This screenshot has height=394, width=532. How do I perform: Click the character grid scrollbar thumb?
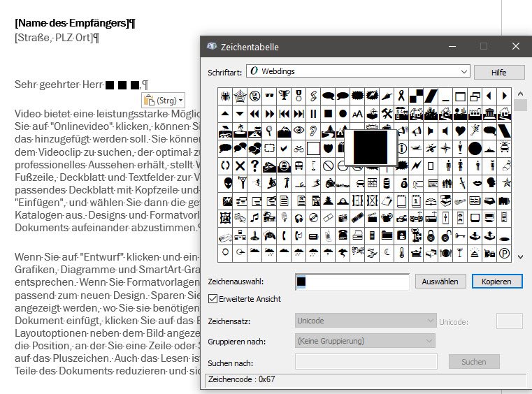pyautogui.click(x=520, y=105)
